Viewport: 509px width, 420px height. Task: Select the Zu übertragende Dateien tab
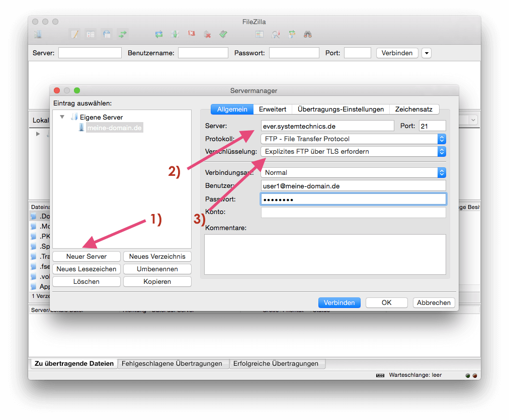click(x=74, y=364)
